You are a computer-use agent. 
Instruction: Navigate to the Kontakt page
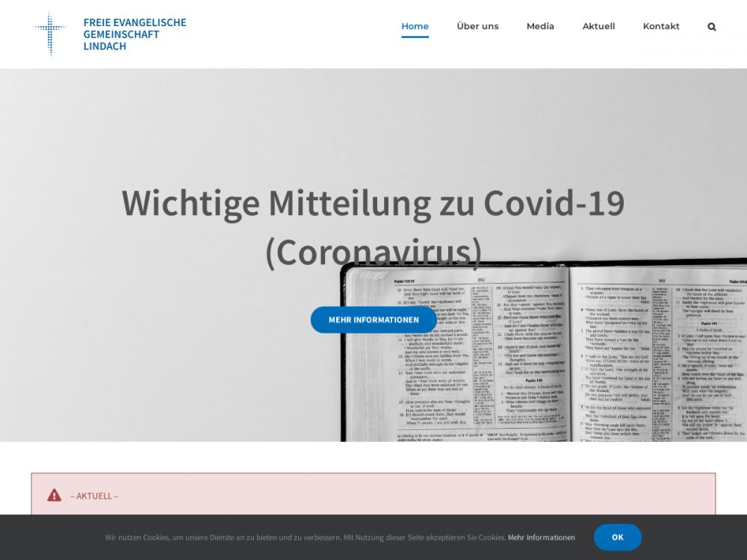[661, 26]
